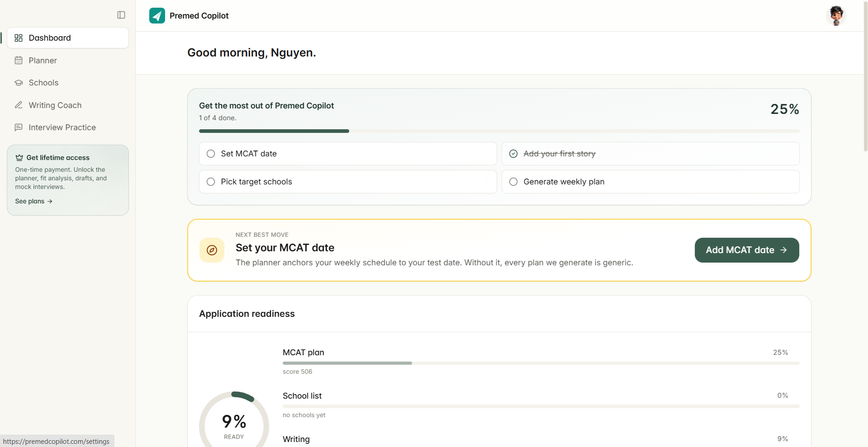Collapse the sidebar panel icon
Screen dimensions: 868x447
pos(121,15)
